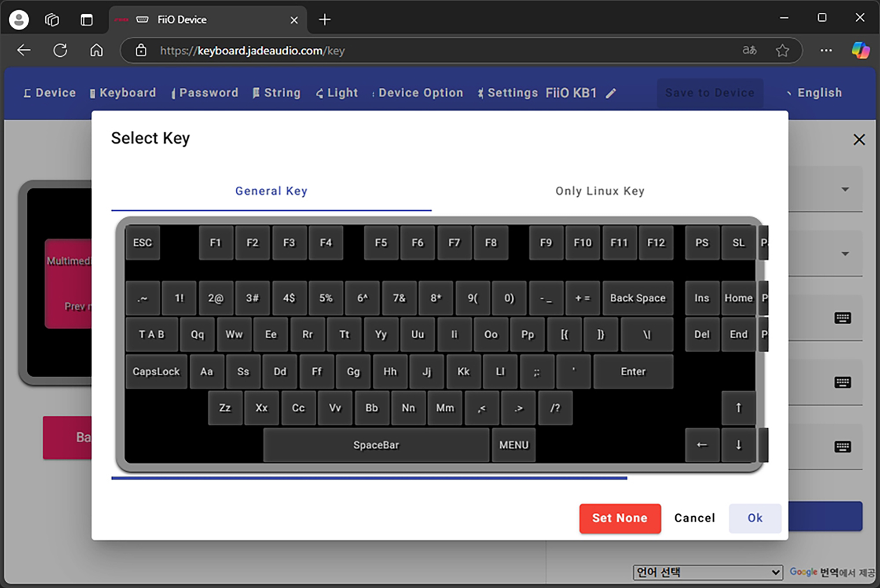Open the language selection dropdown at the bottom
880x588 pixels.
tap(708, 572)
